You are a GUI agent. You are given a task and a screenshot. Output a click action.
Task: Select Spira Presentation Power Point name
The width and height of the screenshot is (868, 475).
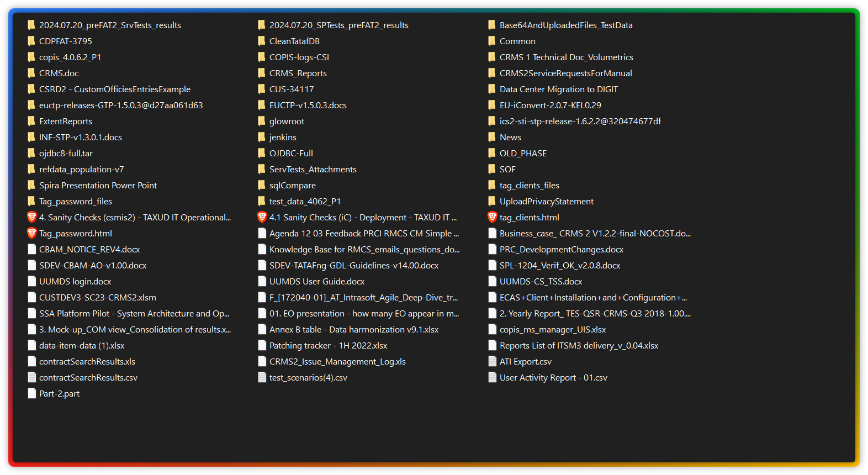tap(98, 186)
